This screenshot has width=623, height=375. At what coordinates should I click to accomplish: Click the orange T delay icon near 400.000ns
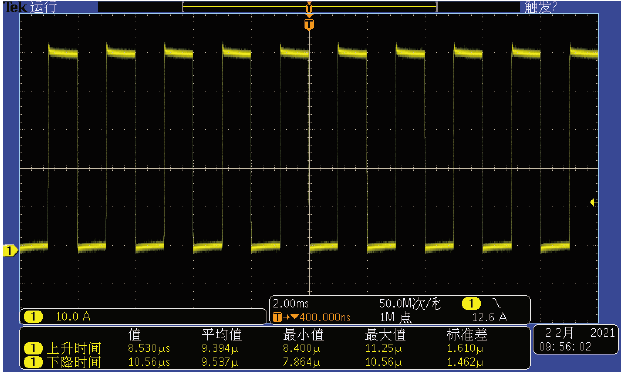click(x=277, y=317)
